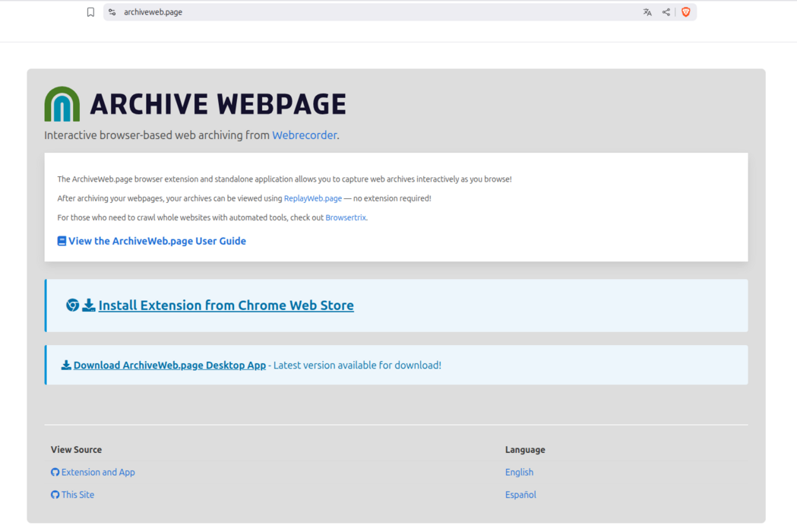This screenshot has height=532, width=797.
Task: Click download icon beside Install Extension
Action: pyautogui.click(x=88, y=306)
